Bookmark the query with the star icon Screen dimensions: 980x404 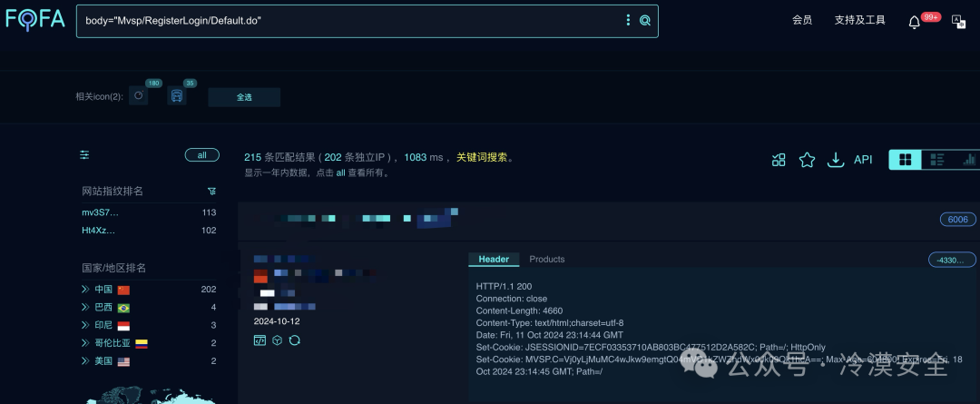[x=807, y=160]
